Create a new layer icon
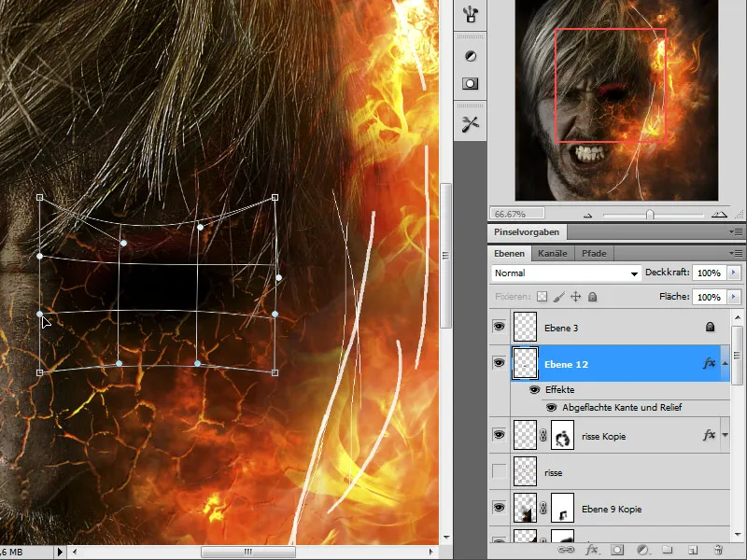The width and height of the screenshot is (747, 560). tap(693, 550)
